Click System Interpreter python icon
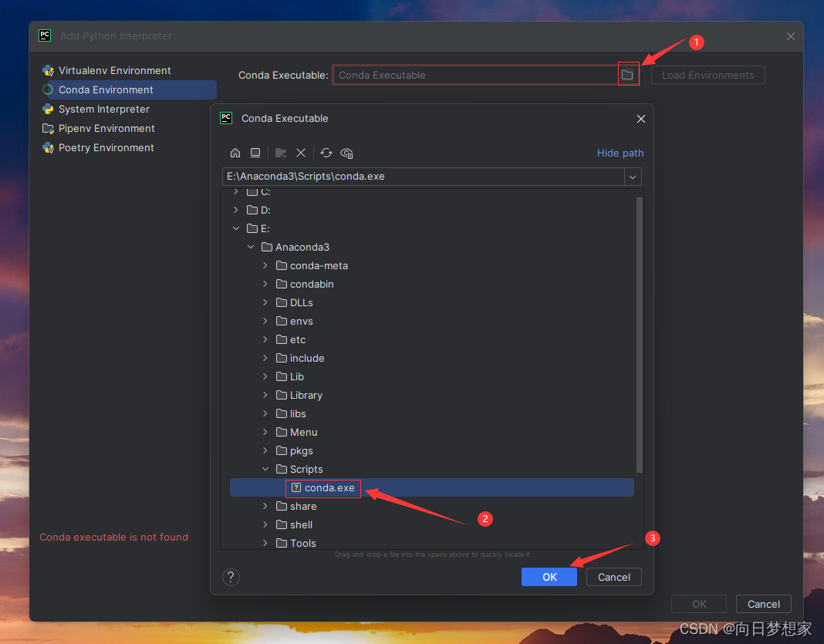 click(x=49, y=110)
